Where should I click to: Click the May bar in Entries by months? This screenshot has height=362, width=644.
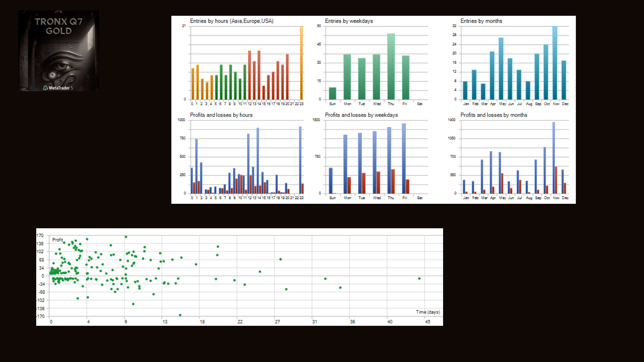click(501, 68)
